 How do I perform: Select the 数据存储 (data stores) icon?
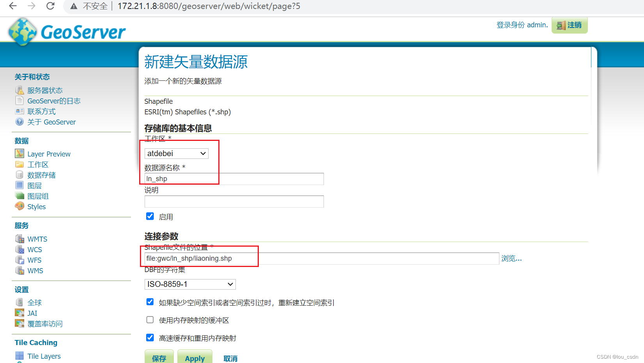point(19,174)
